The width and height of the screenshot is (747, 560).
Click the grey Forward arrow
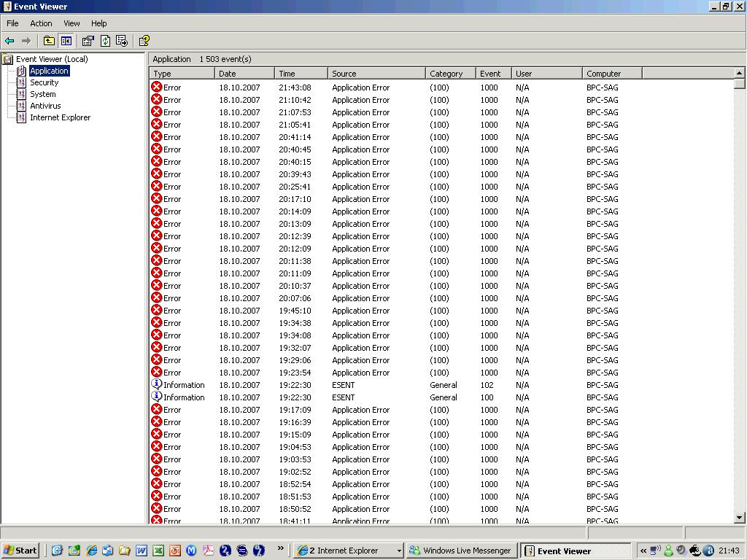tap(26, 41)
